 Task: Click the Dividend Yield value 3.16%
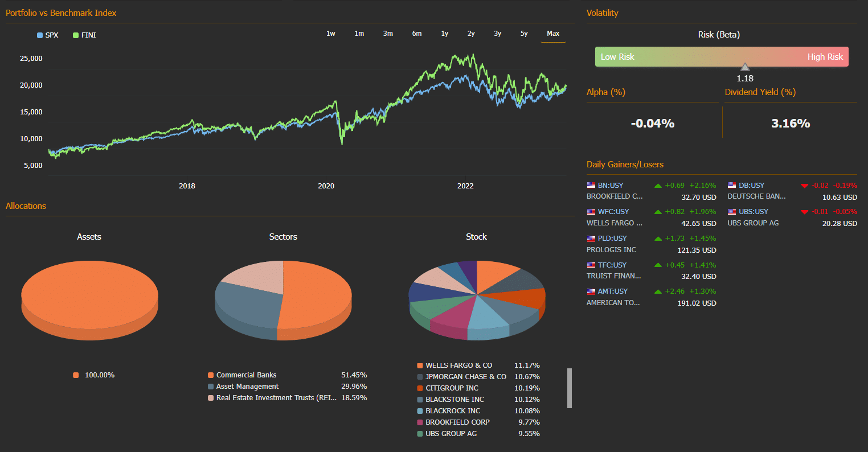point(791,124)
